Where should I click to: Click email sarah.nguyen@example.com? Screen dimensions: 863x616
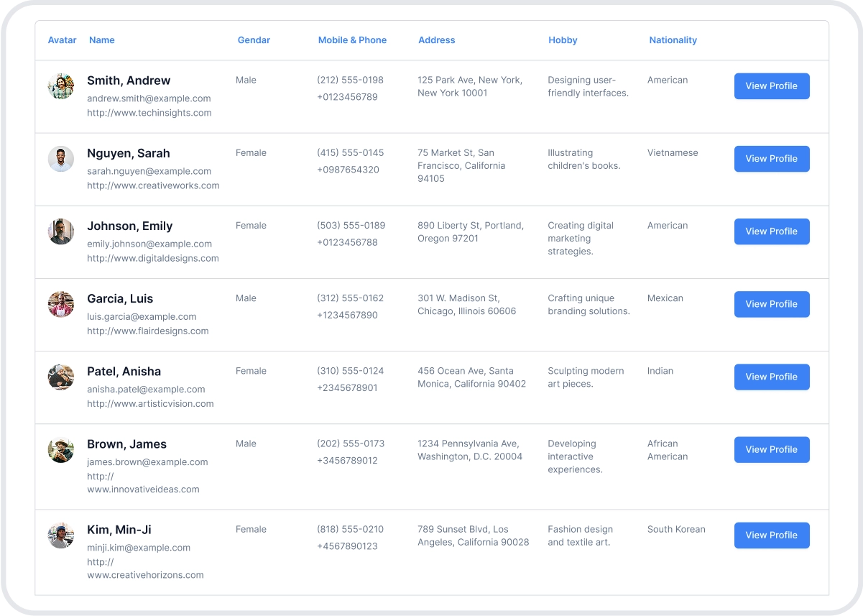pos(149,171)
